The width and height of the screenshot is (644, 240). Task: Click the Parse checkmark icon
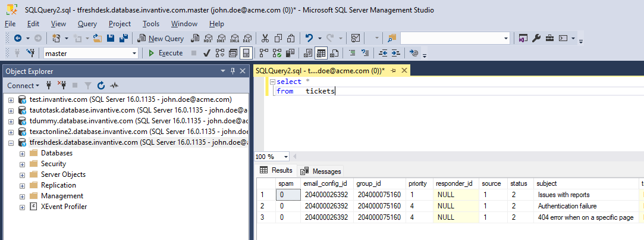207,52
